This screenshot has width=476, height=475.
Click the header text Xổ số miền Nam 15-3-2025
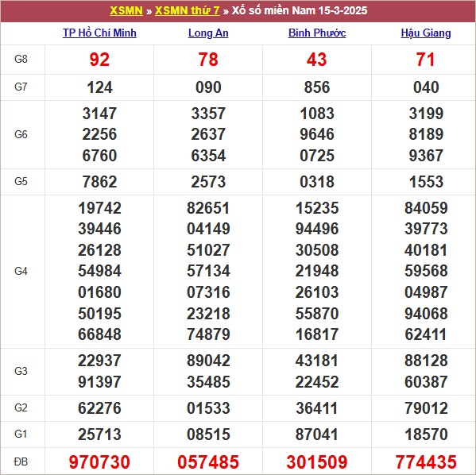click(300, 10)
